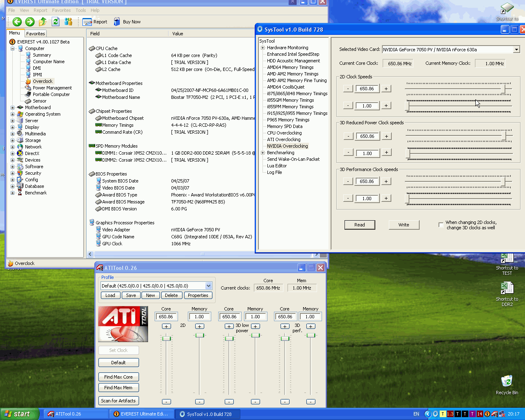525x420 pixels.
Task: Select Summary in the EVEREST tree
Action: 42,55
